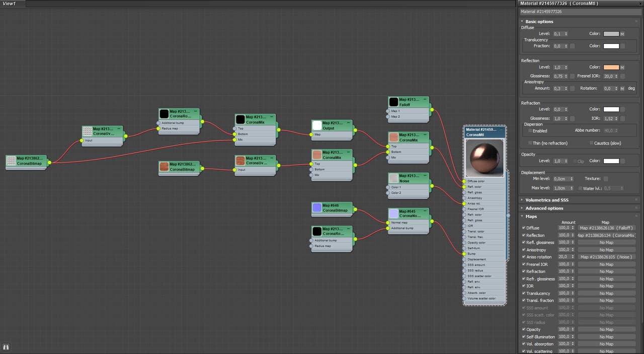Click the Output node's output socket
Viewport: 644px width, 354px height.
[355, 130]
